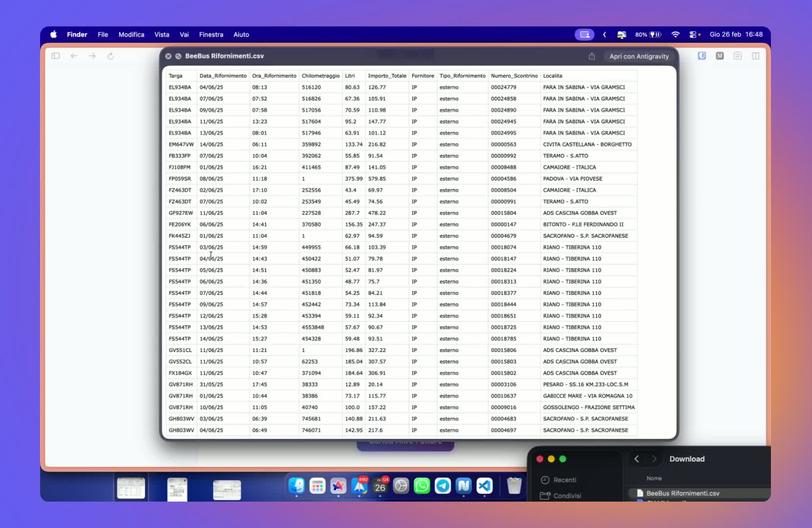Image resolution: width=812 pixels, height=528 pixels.
Task: Open Calendar showing 26 in the Dock
Action: (x=380, y=485)
